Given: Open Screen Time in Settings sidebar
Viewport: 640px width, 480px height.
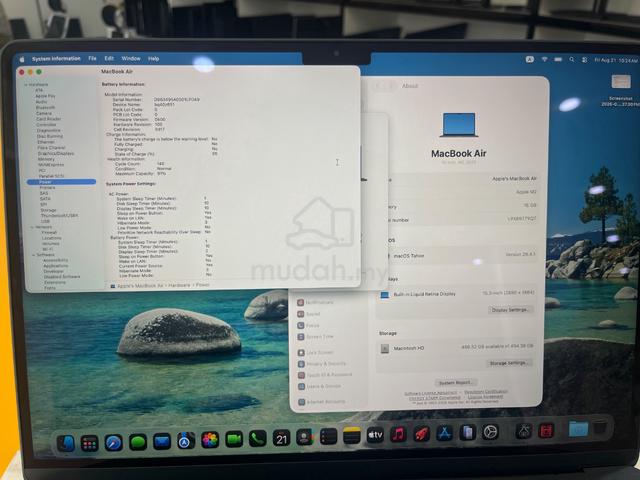Looking at the screenshot, I should [316, 337].
